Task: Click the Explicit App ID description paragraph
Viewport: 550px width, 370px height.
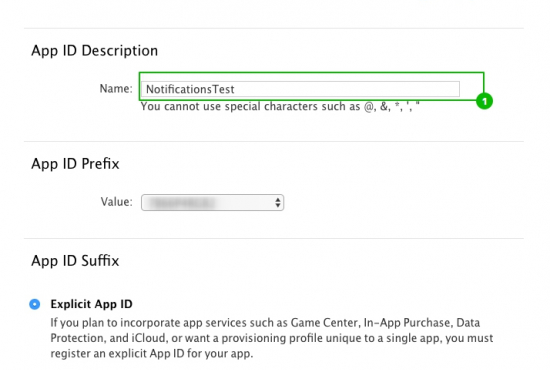Action: click(x=272, y=338)
